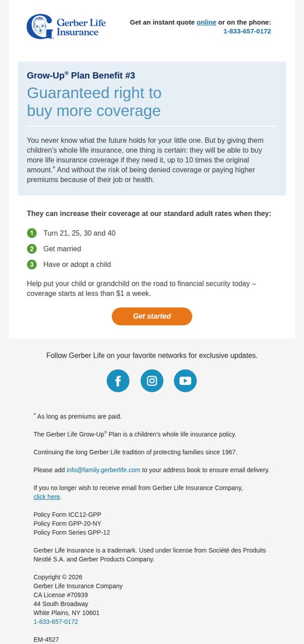This screenshot has height=644, width=304.
Task: Click the "Grow-Up Plan Benefit #3" heading
Action: click(x=81, y=75)
